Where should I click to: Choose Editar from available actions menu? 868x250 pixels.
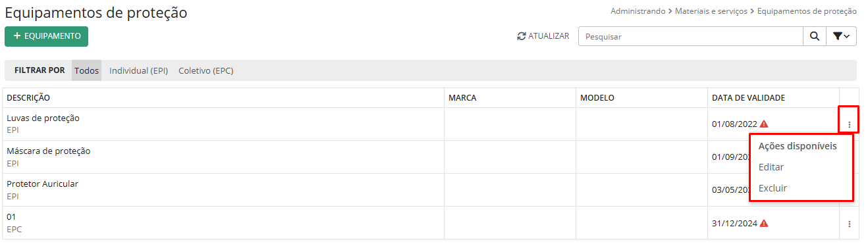pos(771,167)
